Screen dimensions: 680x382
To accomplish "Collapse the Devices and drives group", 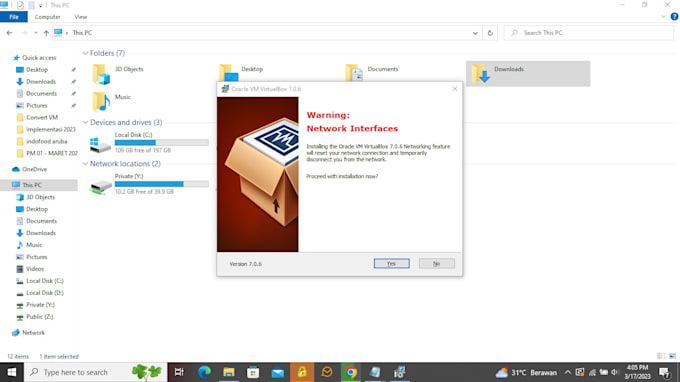I will tap(85, 122).
